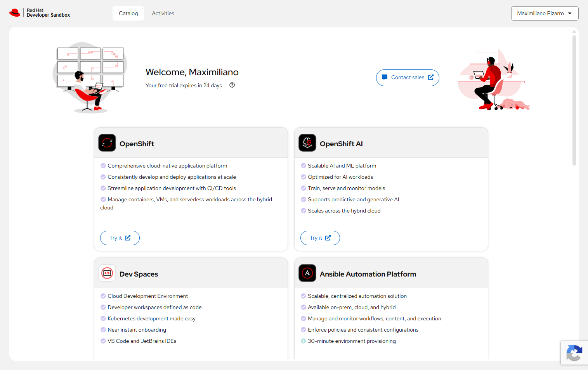Click the OpenShift AI product icon
The image size is (588, 370).
coord(307,143)
